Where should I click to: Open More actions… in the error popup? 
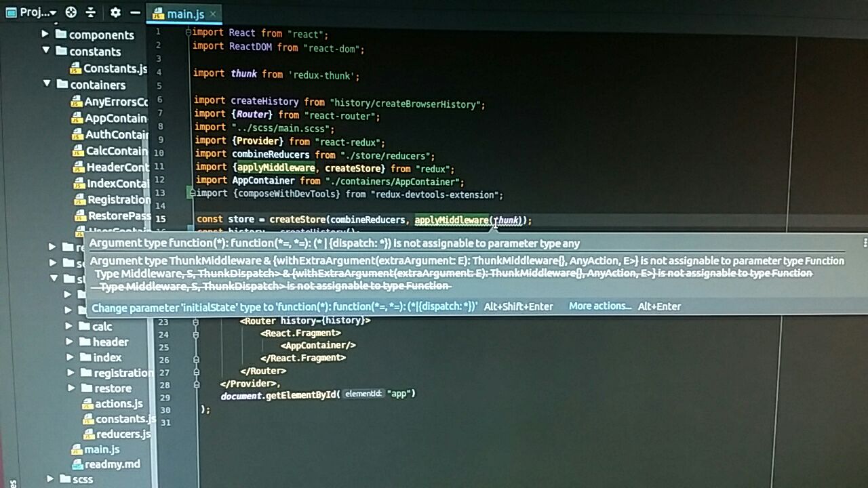click(600, 306)
